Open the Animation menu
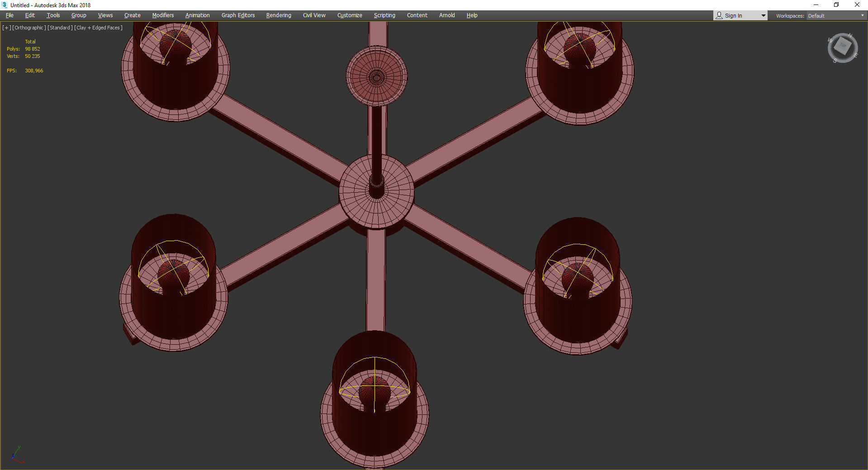Image resolution: width=868 pixels, height=470 pixels. (x=198, y=15)
